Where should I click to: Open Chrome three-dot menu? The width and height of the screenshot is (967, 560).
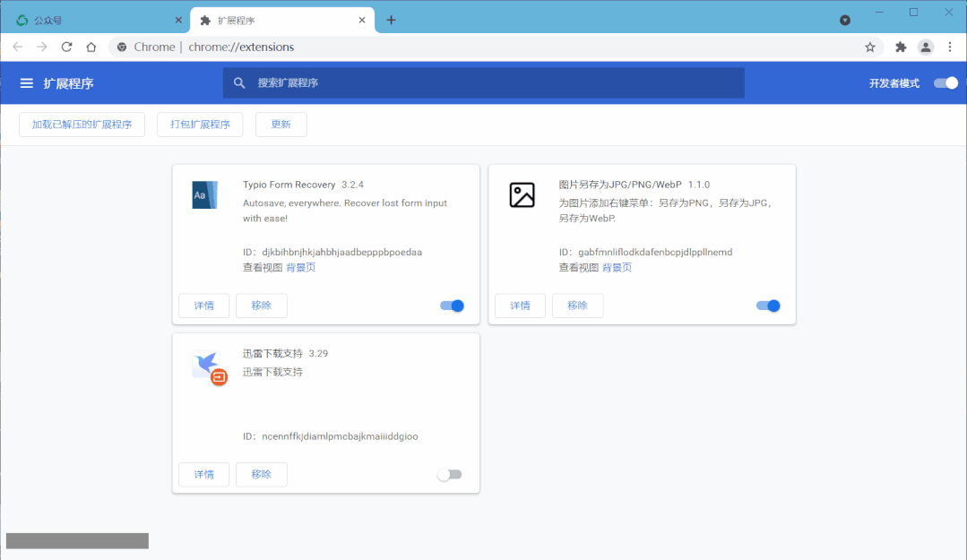click(950, 47)
